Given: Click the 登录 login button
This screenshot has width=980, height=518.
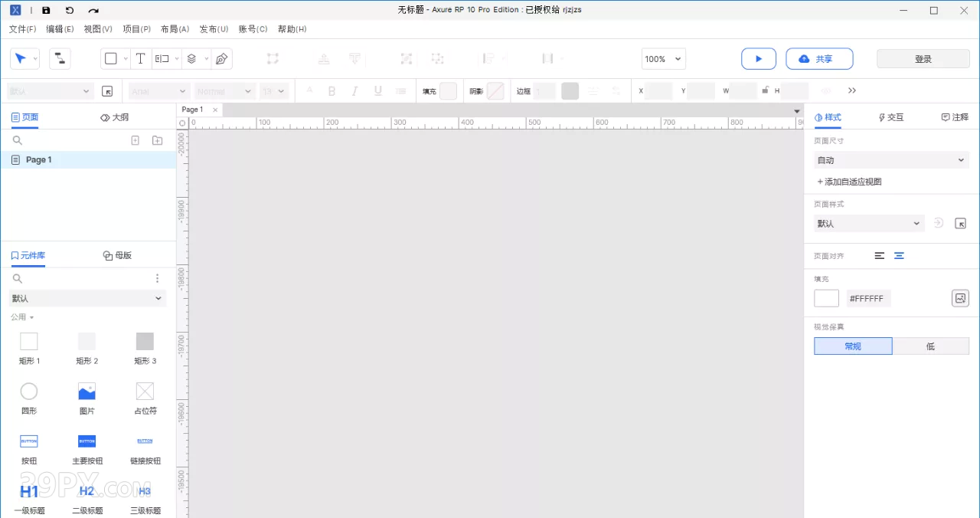Looking at the screenshot, I should 923,59.
